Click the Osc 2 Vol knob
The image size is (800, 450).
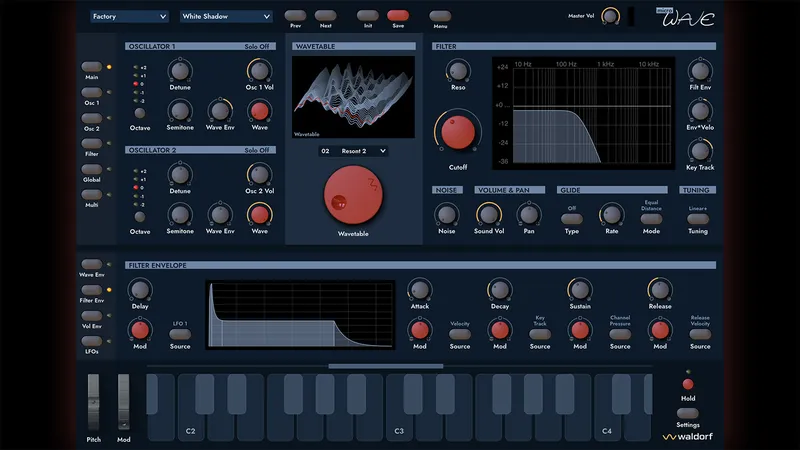point(260,174)
